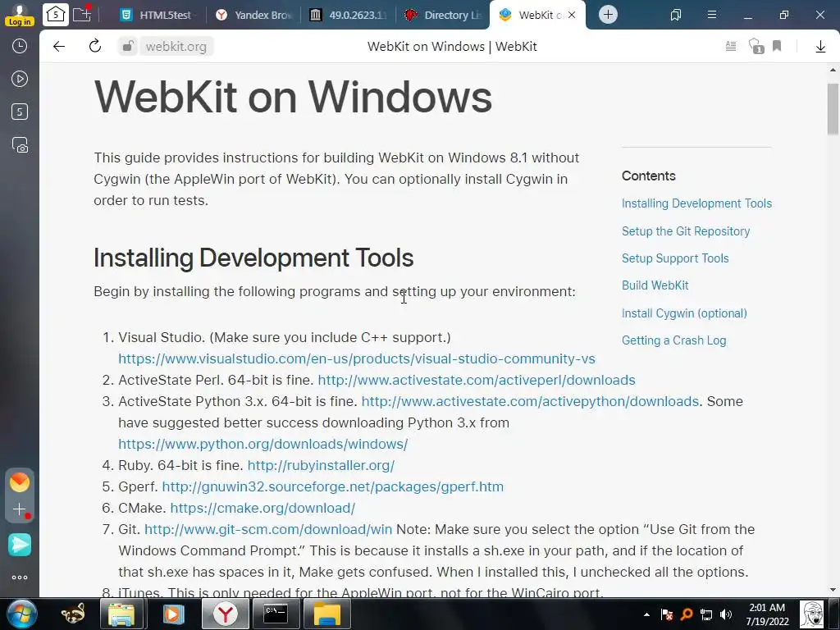Open the downloads arrow icon

pos(820,47)
